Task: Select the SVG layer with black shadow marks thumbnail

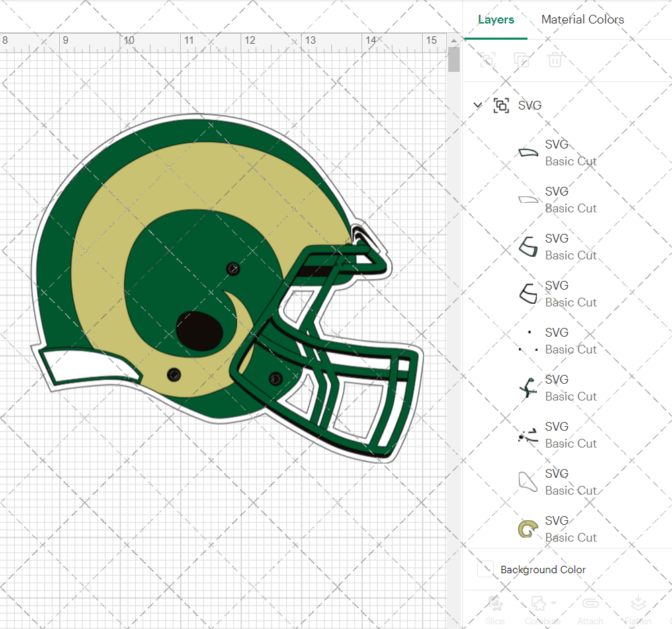Action: 567,435
